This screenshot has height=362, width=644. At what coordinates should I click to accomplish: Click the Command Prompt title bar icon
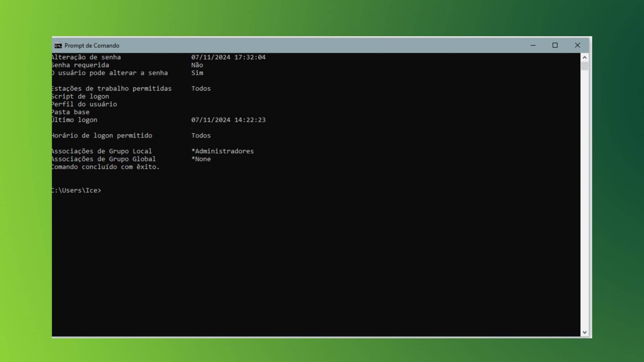[x=58, y=46]
